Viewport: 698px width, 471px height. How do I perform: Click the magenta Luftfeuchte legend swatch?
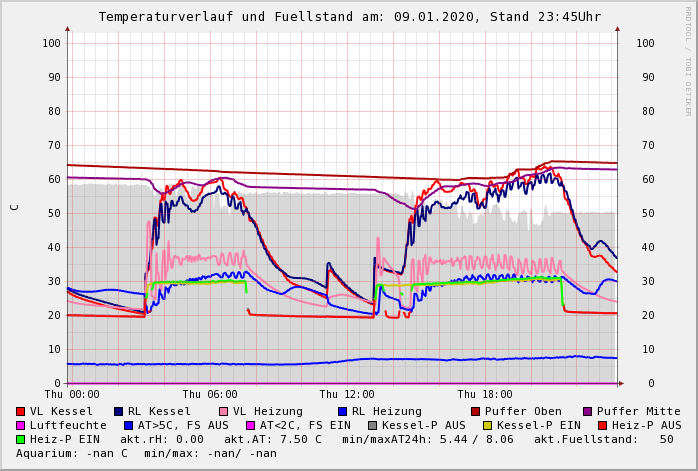21,425
